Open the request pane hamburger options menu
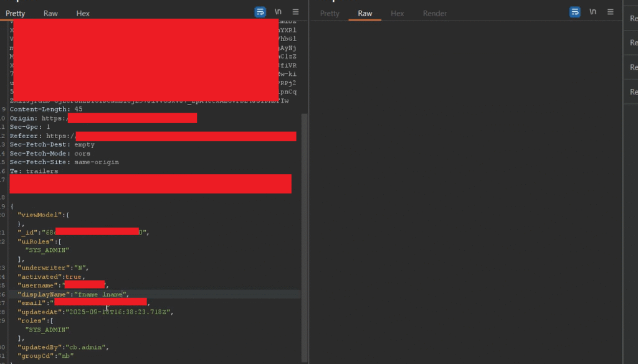This screenshot has width=638, height=364. [x=295, y=12]
